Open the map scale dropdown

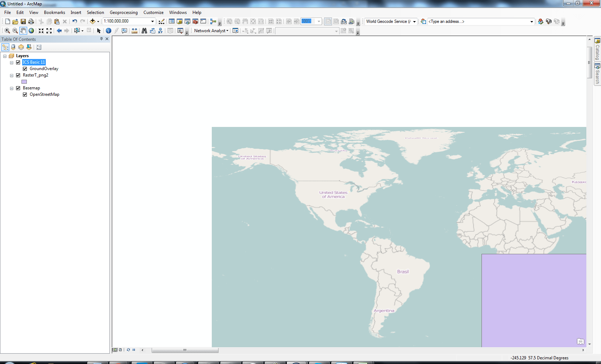click(152, 21)
